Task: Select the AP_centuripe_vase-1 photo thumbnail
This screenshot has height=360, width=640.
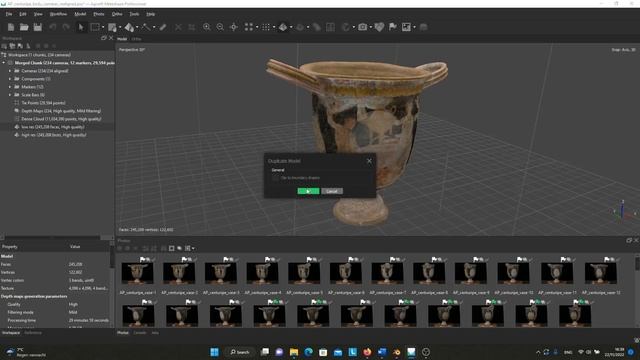Action: [x=138, y=273]
